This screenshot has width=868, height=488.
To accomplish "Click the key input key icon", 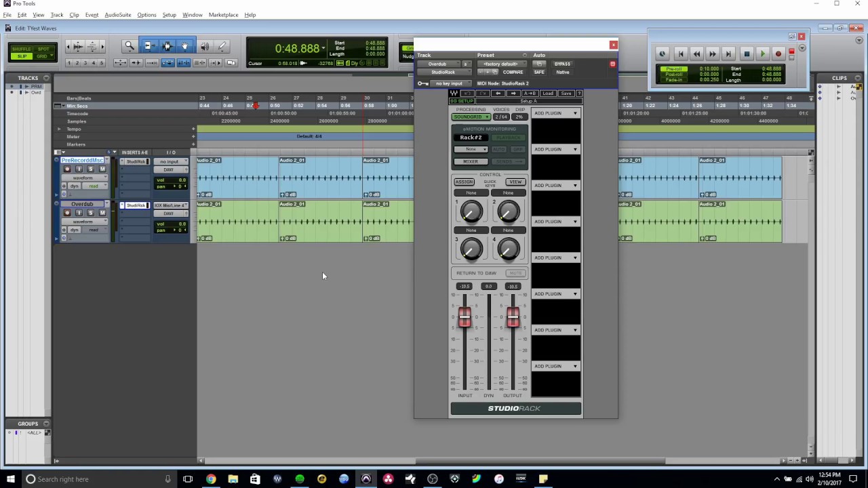I will [x=422, y=83].
